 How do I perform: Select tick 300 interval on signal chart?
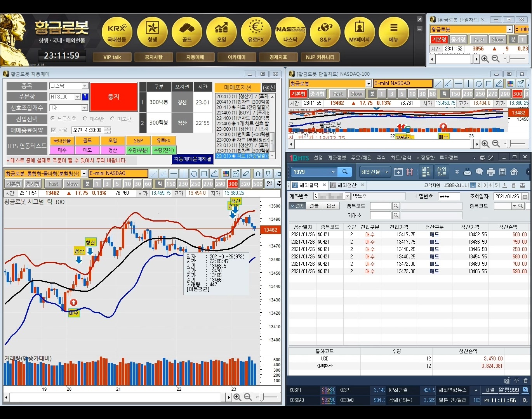click(x=233, y=184)
